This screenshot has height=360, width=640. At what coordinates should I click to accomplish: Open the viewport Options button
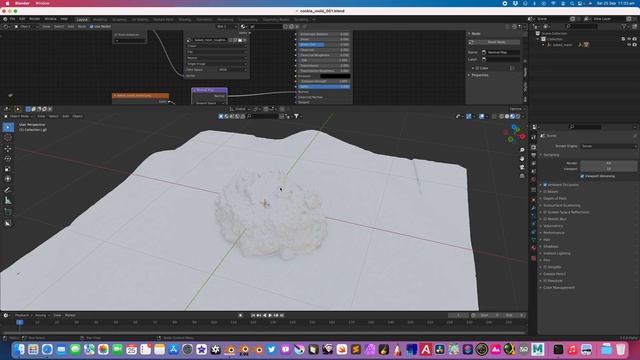[x=517, y=109]
